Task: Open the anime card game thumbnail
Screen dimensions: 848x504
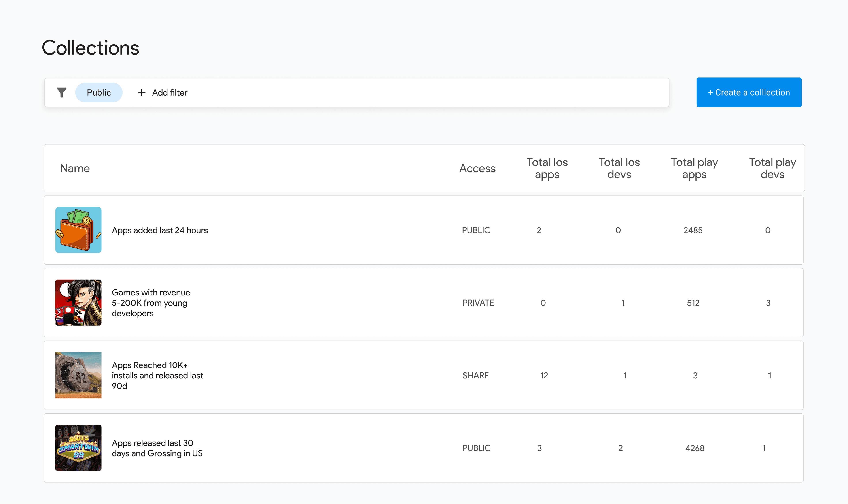Action: click(x=78, y=302)
